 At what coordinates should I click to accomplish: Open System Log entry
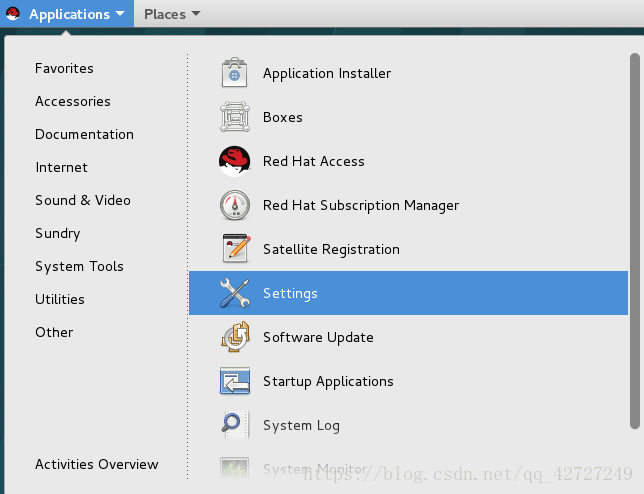tap(408, 425)
